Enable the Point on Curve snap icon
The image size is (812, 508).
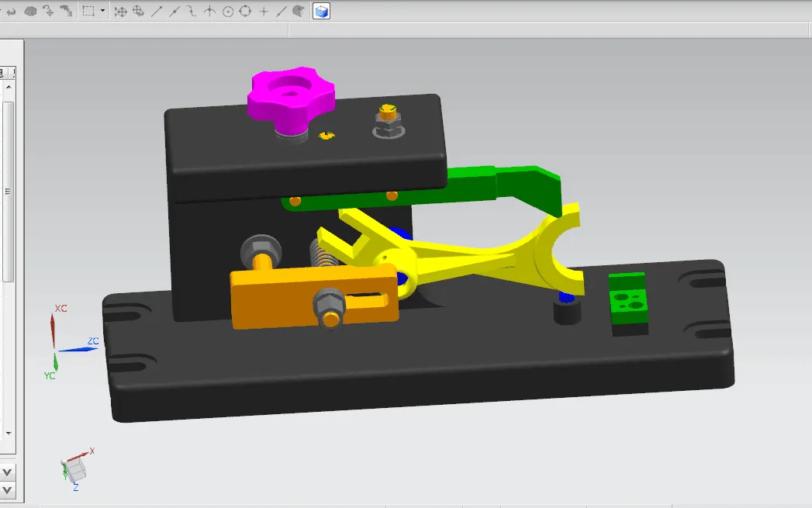pos(281,11)
